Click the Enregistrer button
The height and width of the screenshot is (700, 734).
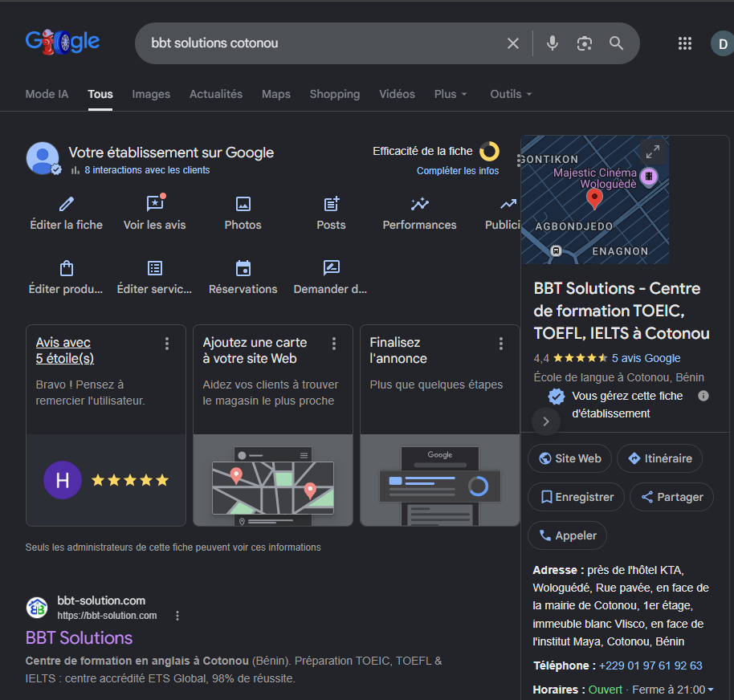tap(577, 497)
